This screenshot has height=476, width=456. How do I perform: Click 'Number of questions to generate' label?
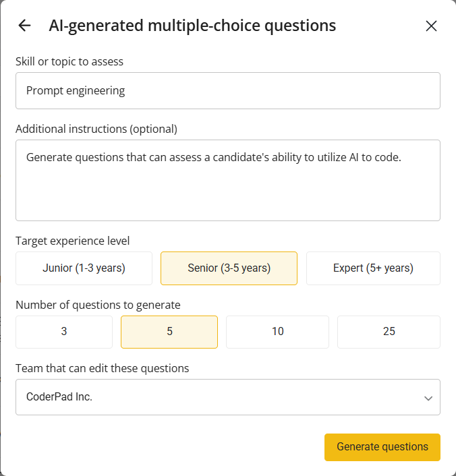click(x=98, y=305)
